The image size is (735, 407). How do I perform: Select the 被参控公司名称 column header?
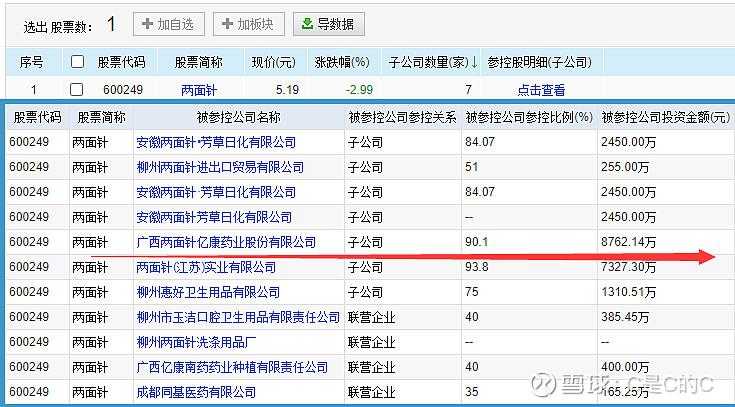point(239,117)
